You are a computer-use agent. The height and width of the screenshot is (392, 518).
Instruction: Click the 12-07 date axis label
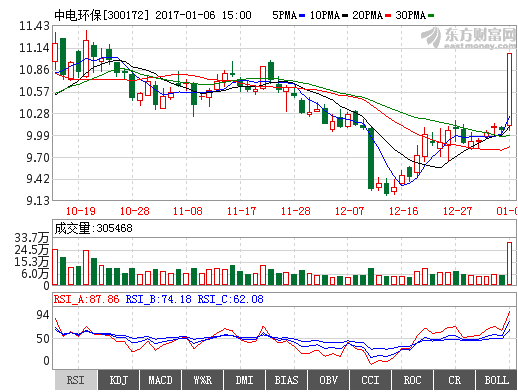(x=350, y=211)
